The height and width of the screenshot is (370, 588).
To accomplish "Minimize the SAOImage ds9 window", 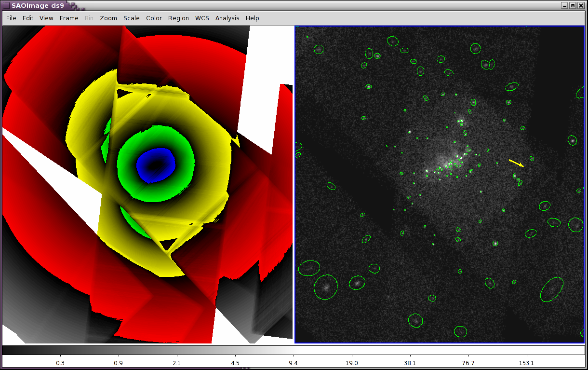I will coord(565,5).
